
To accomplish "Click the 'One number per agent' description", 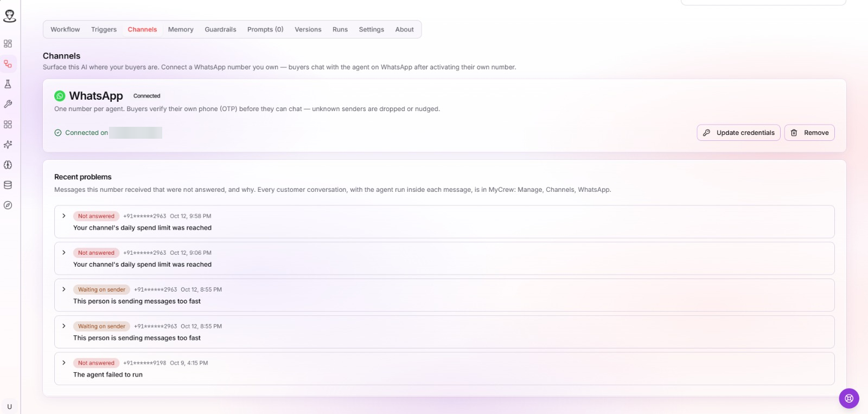I will tap(247, 109).
